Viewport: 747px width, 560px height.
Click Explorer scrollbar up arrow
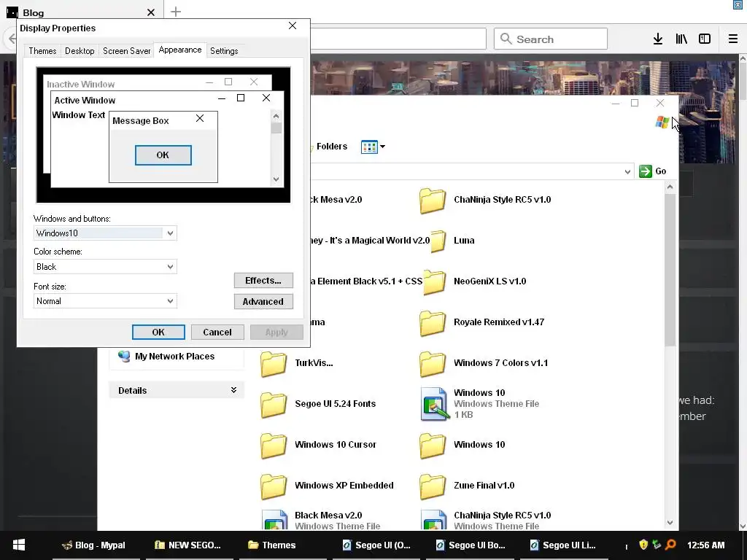[x=670, y=187]
